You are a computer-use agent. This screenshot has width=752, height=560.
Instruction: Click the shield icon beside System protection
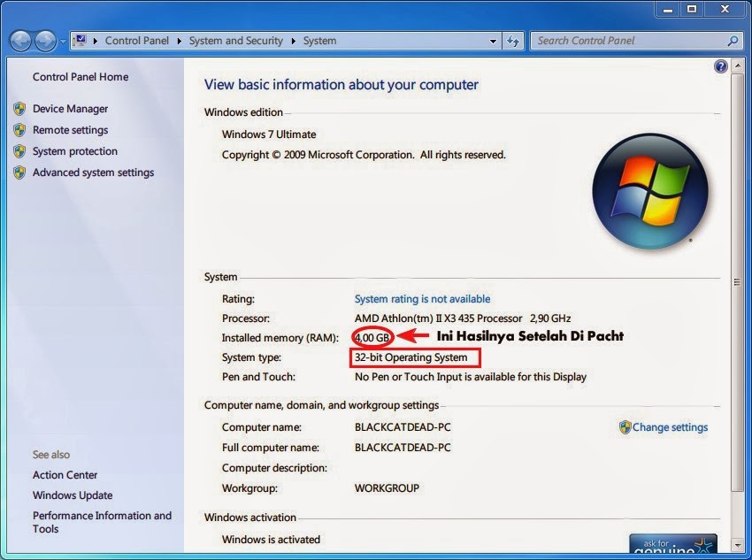click(x=19, y=151)
